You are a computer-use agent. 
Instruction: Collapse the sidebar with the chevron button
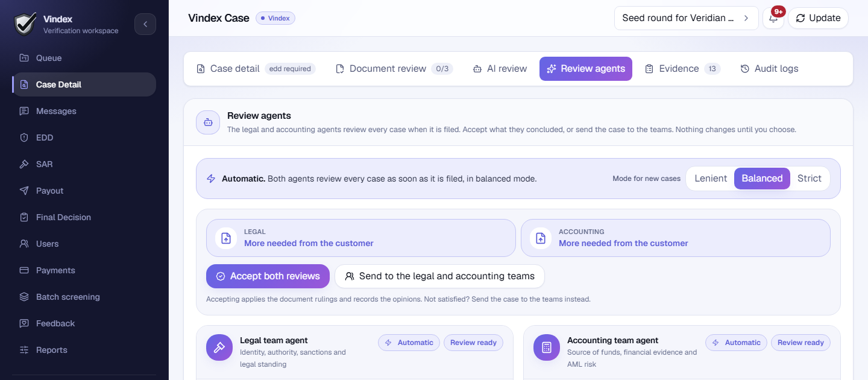pyautogui.click(x=145, y=24)
